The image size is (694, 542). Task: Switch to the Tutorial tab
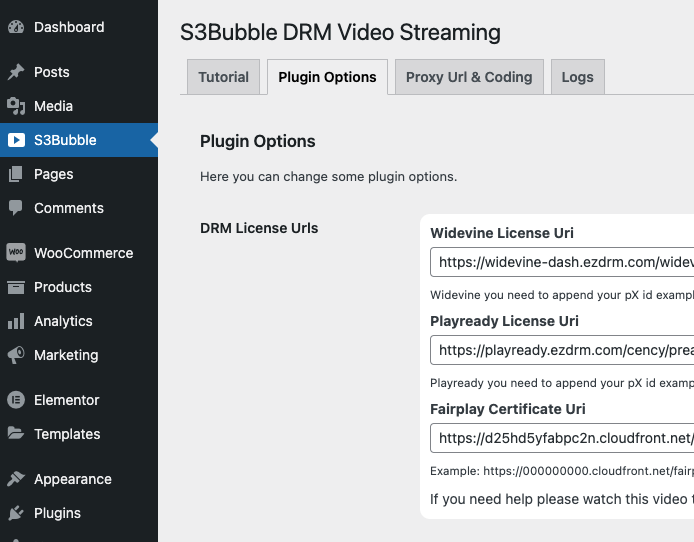[224, 77]
